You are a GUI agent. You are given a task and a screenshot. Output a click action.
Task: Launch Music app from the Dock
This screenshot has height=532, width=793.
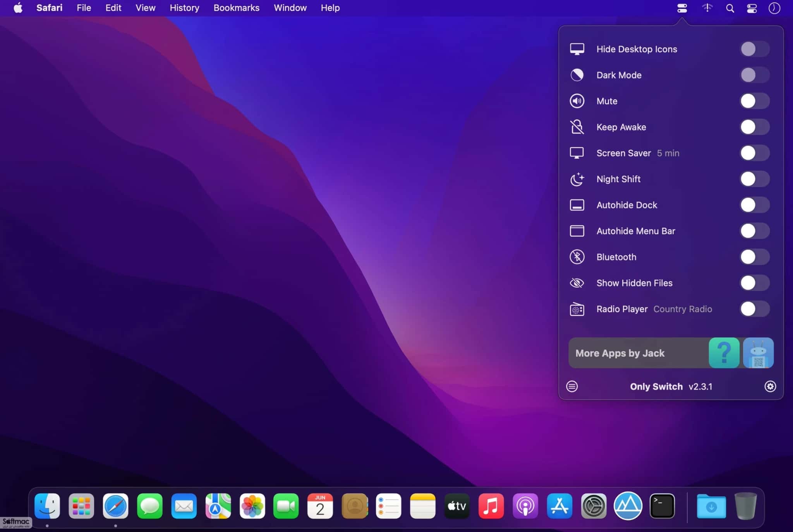point(491,506)
